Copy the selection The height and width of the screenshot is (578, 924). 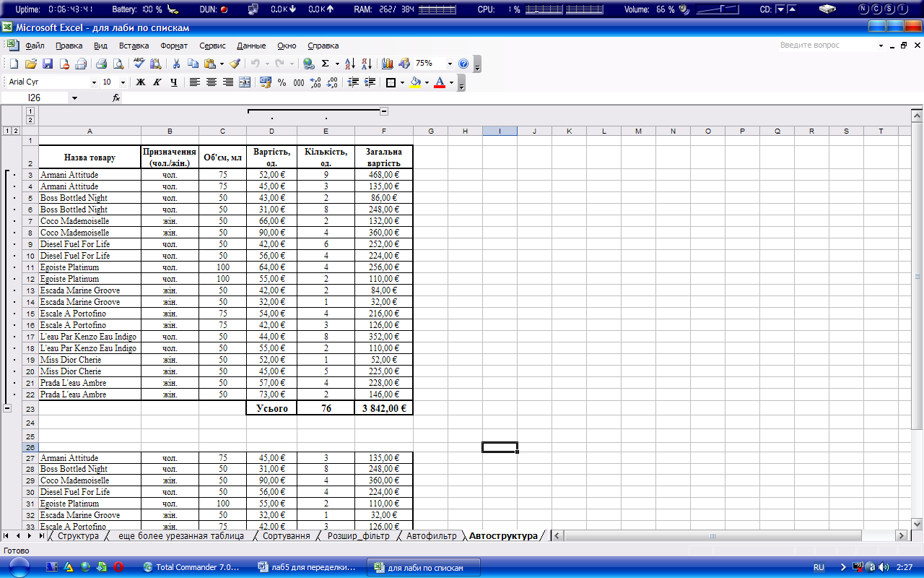(193, 64)
